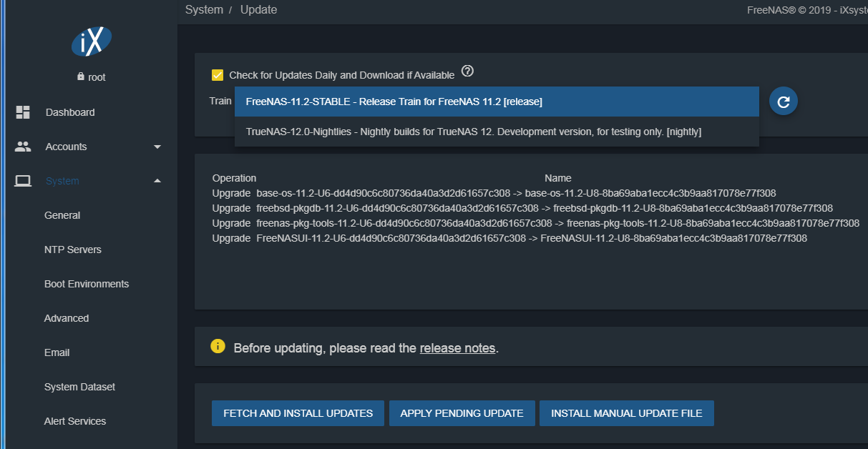The height and width of the screenshot is (449, 868).
Task: Click FreeNAS 2019 copyright text
Action: [x=806, y=10]
